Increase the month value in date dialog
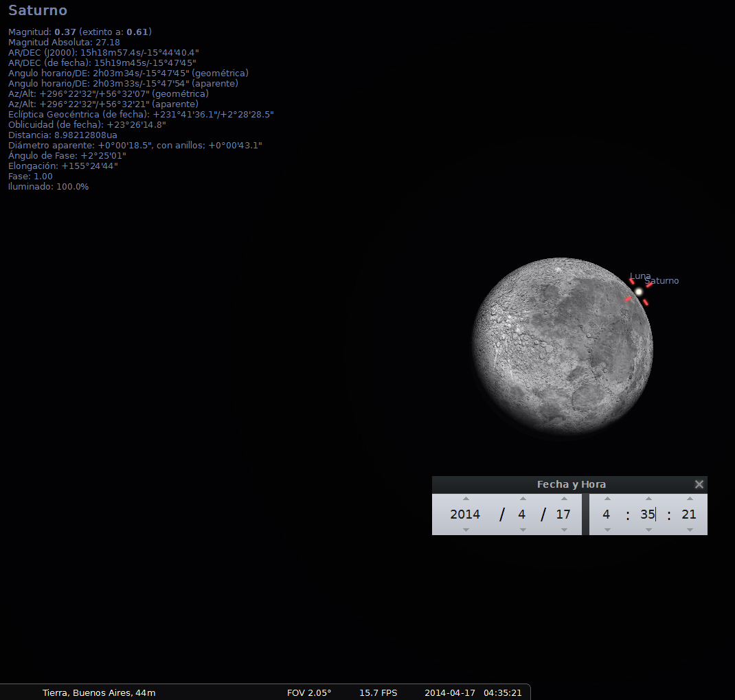 (x=523, y=499)
